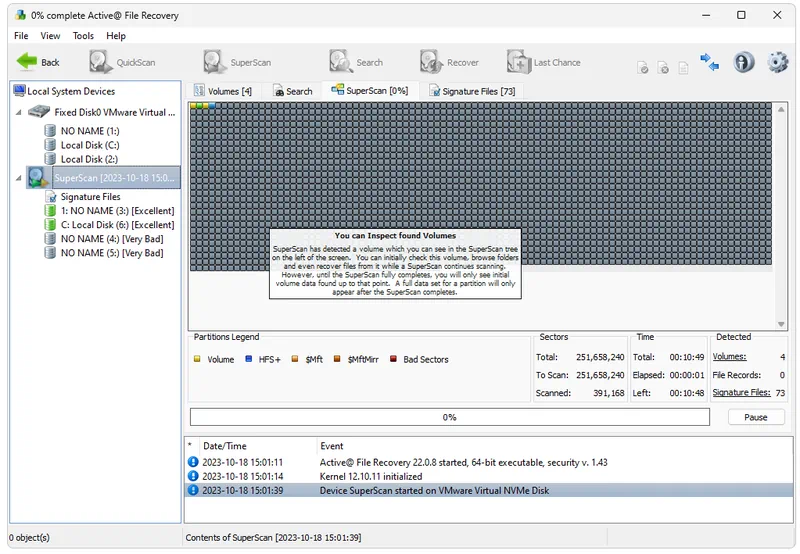Click the gray volume icon of NO NAME (5:)
The width and height of the screenshot is (800, 554).
coord(50,253)
